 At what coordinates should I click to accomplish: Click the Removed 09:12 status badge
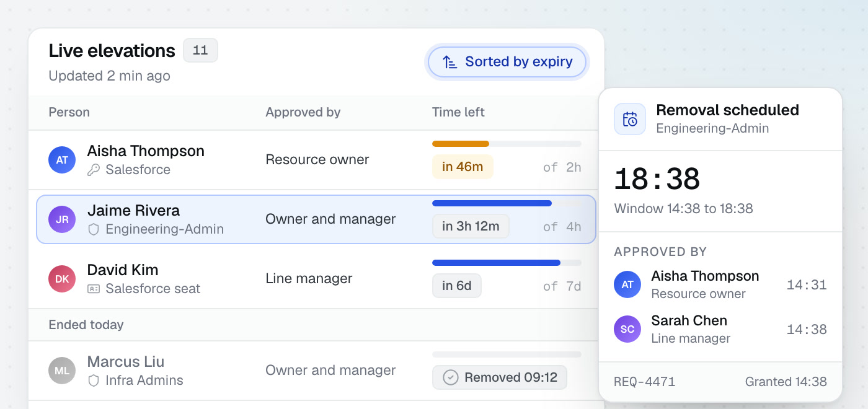(500, 377)
